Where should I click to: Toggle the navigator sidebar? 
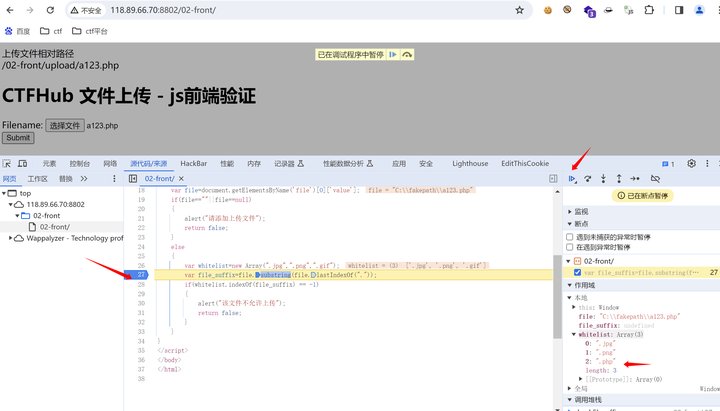[133, 179]
